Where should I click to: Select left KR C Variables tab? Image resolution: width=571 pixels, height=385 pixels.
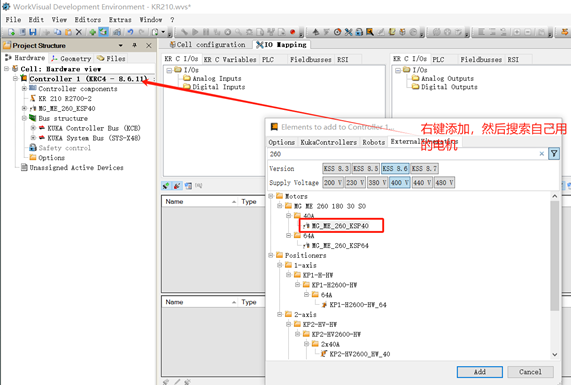(230, 59)
